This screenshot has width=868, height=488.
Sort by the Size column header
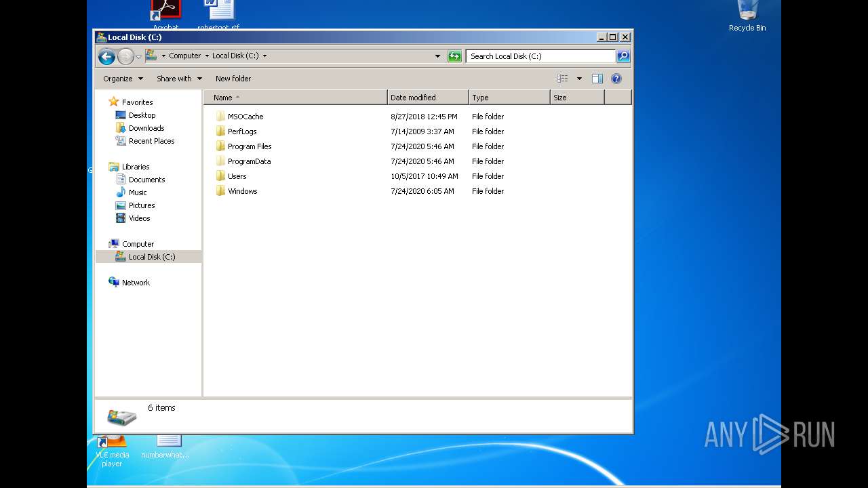(x=577, y=98)
